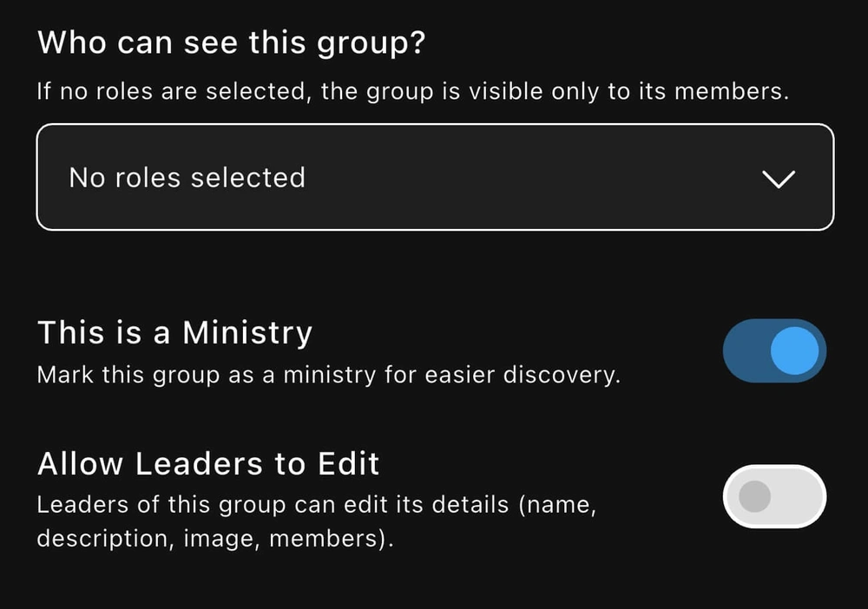Screen dimensions: 868x609
Task: Disable the This is a Ministry toggle
Action: click(x=773, y=350)
